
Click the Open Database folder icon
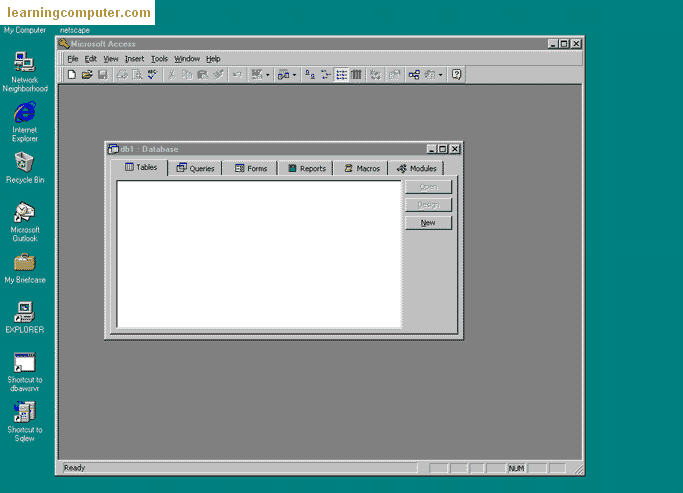point(87,75)
